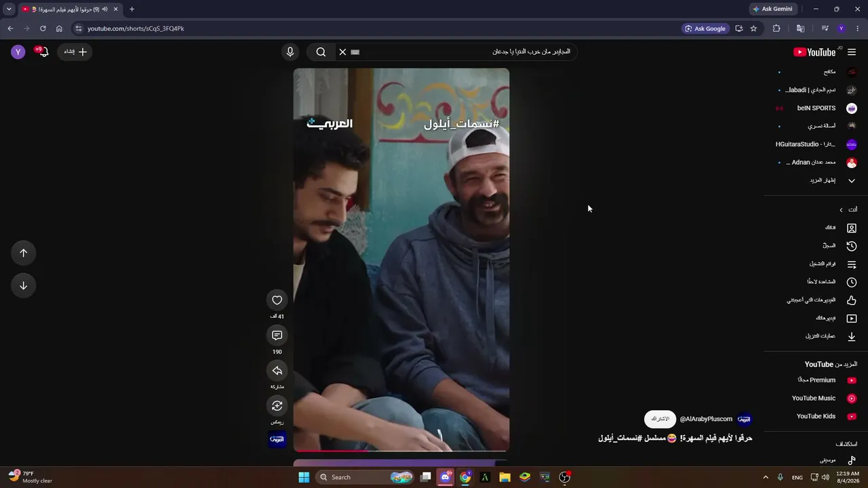
Task: Open the comments on this short
Action: (277, 335)
